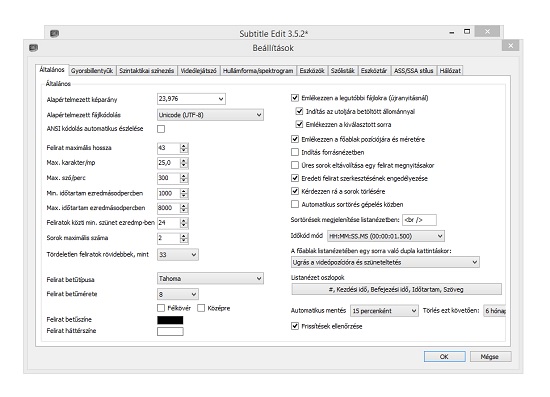This screenshot has height=397, width=550.
Task: Enable ANSI kódolás automatikus észlelése checkbox
Action: point(161,129)
